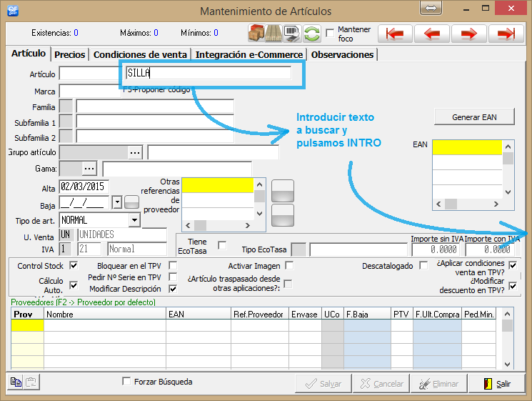Click the Marca input field
This screenshot has height=401, width=532.
click(x=89, y=91)
